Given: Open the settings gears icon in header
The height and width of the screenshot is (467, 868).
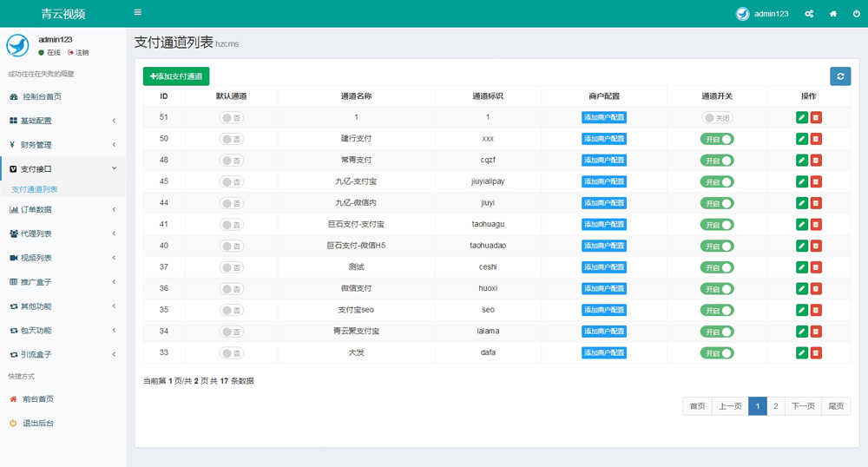Looking at the screenshot, I should click(x=809, y=14).
